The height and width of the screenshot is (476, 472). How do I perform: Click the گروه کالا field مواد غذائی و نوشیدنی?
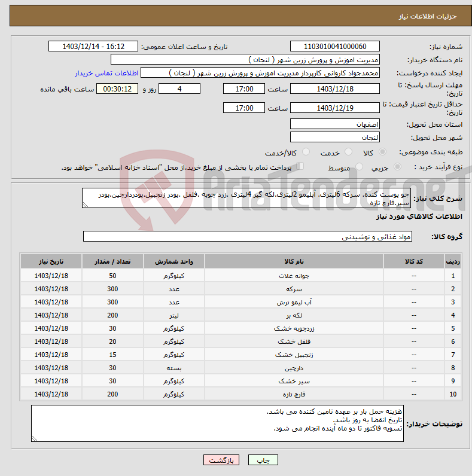pos(248,236)
